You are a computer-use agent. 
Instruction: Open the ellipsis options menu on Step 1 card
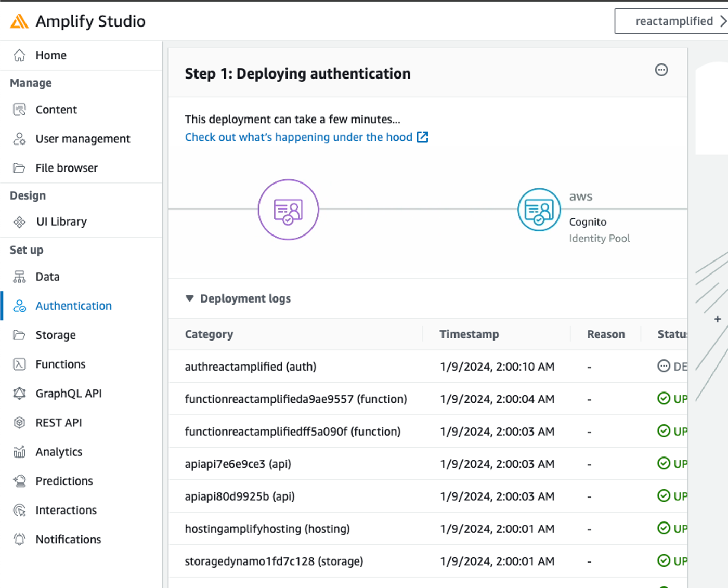[x=661, y=70]
